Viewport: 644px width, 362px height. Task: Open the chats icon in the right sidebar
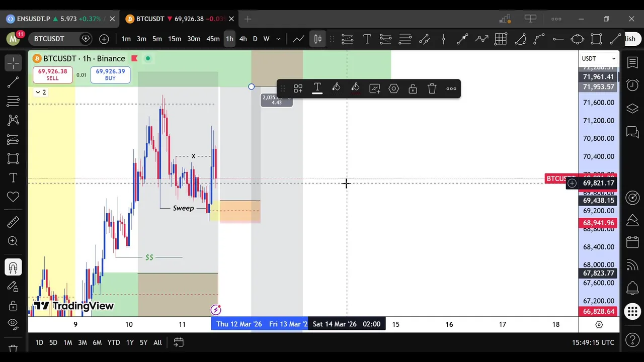pos(632,132)
